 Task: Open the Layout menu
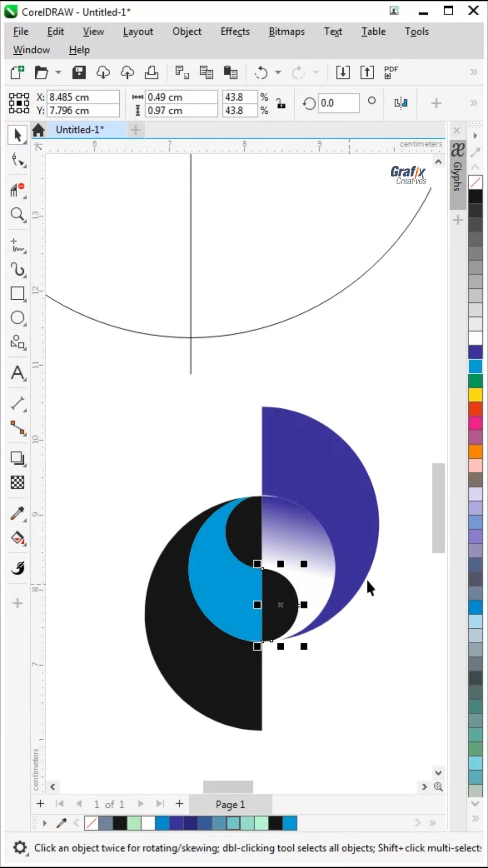[x=138, y=32]
